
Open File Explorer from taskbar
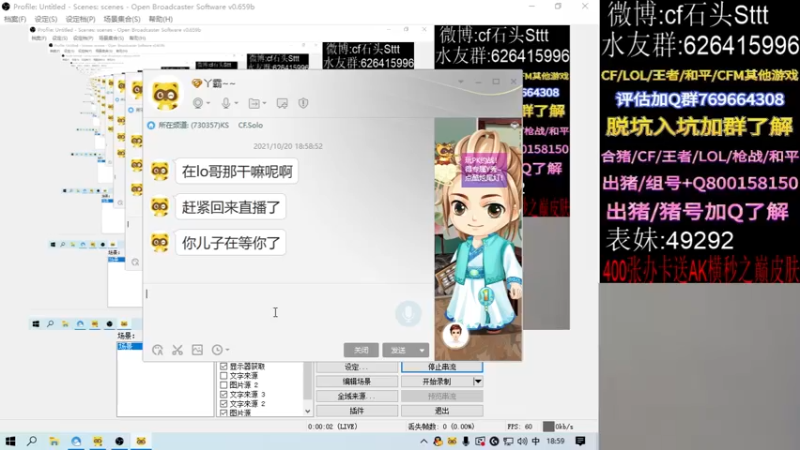tap(54, 441)
